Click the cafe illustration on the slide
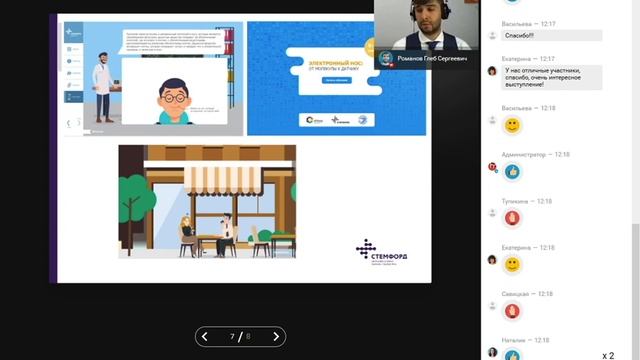The width and height of the screenshot is (640, 360). pos(207,202)
